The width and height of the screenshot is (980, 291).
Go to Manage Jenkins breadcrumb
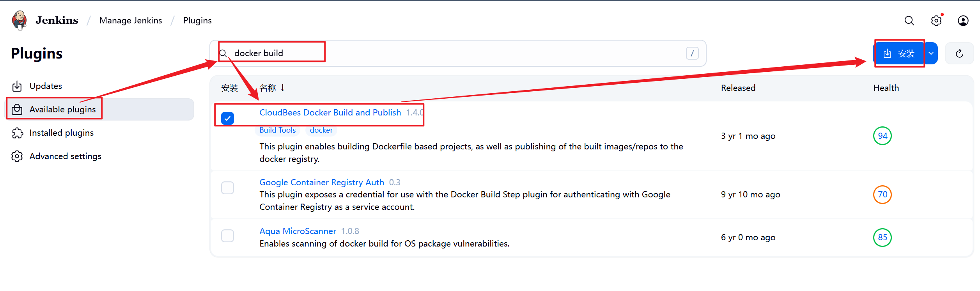tap(131, 20)
